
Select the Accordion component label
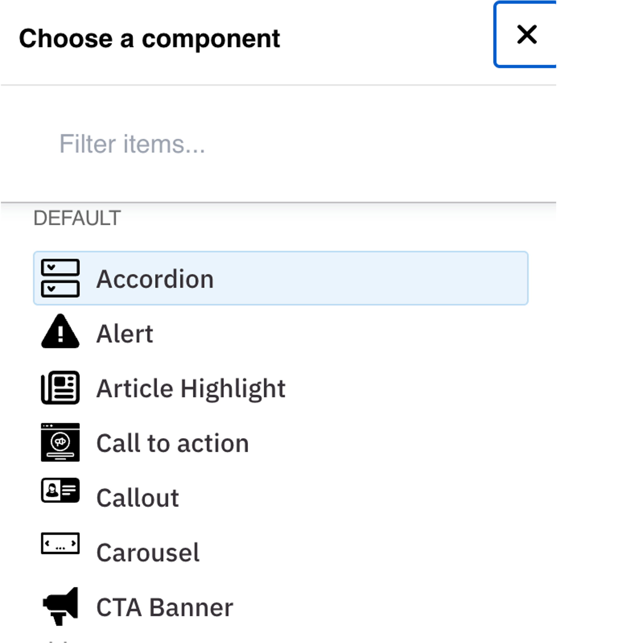(155, 279)
